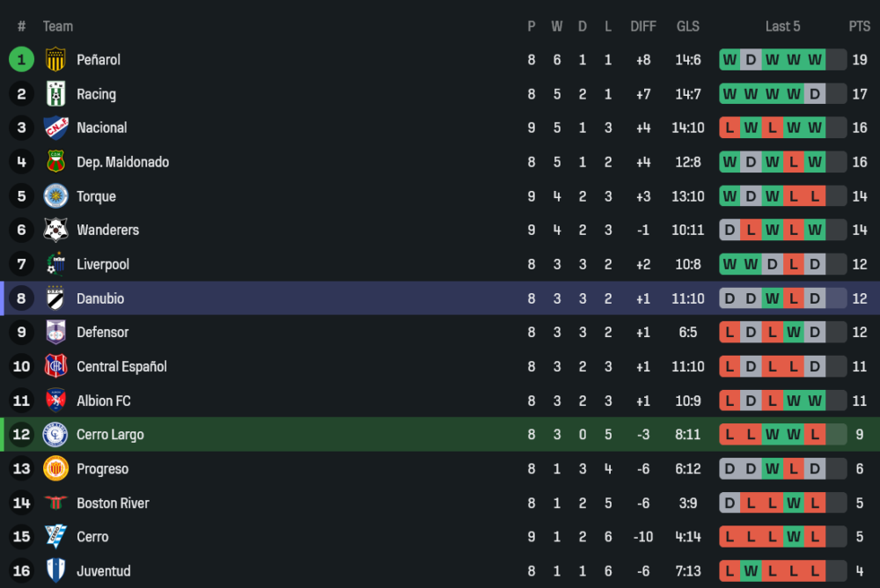The width and height of the screenshot is (880, 588).
Task: Open the Cerro Largo team link
Action: [x=110, y=435]
